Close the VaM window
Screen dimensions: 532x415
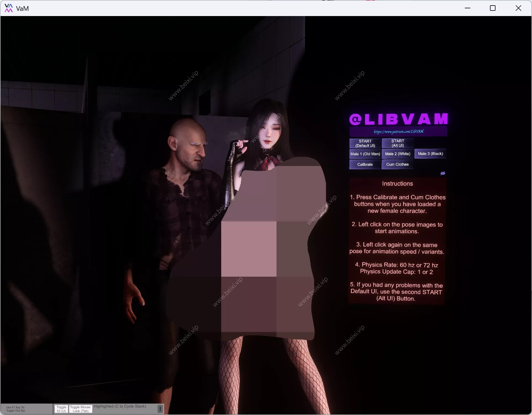pos(518,8)
